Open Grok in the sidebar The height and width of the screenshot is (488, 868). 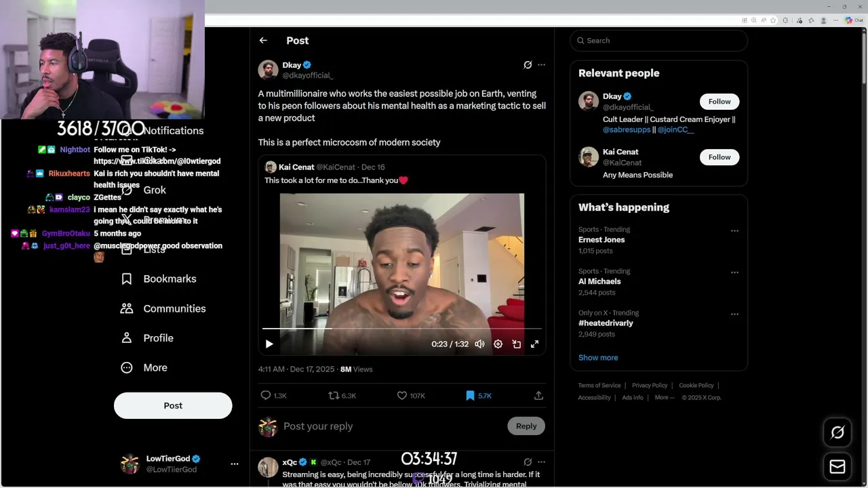[143, 190]
